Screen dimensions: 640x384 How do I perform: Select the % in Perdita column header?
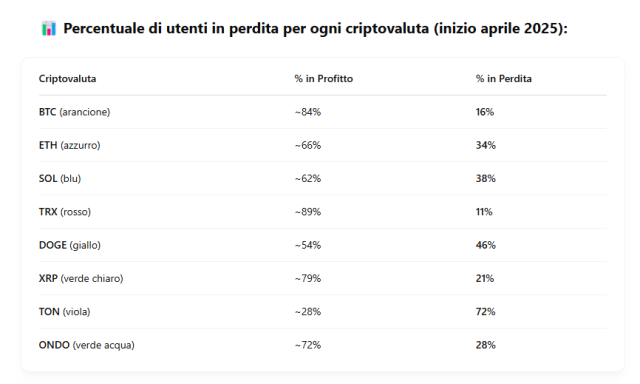504,78
